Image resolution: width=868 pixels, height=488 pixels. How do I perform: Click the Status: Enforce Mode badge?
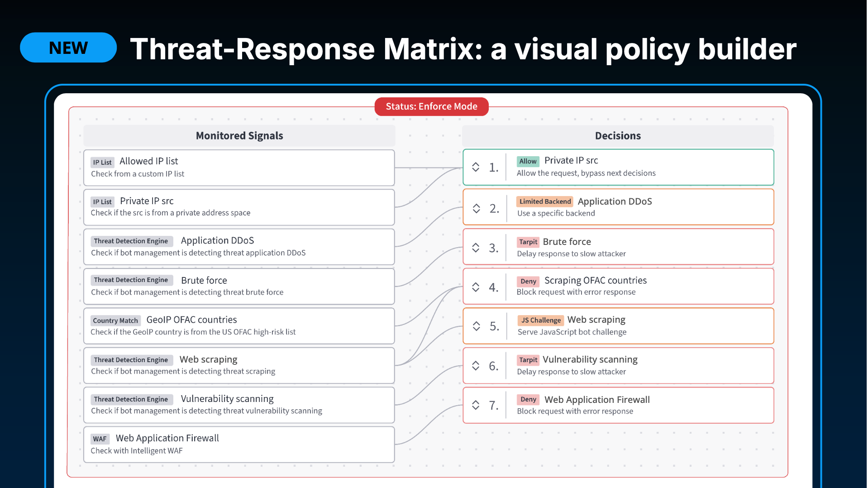click(x=431, y=106)
